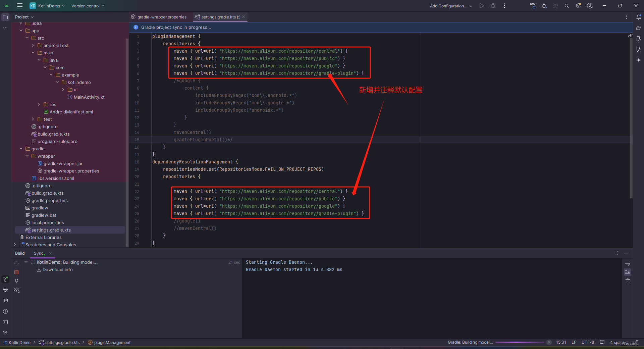The image size is (644, 349).
Task: Close the settings.gradle.kts tab
Action: 244,17
